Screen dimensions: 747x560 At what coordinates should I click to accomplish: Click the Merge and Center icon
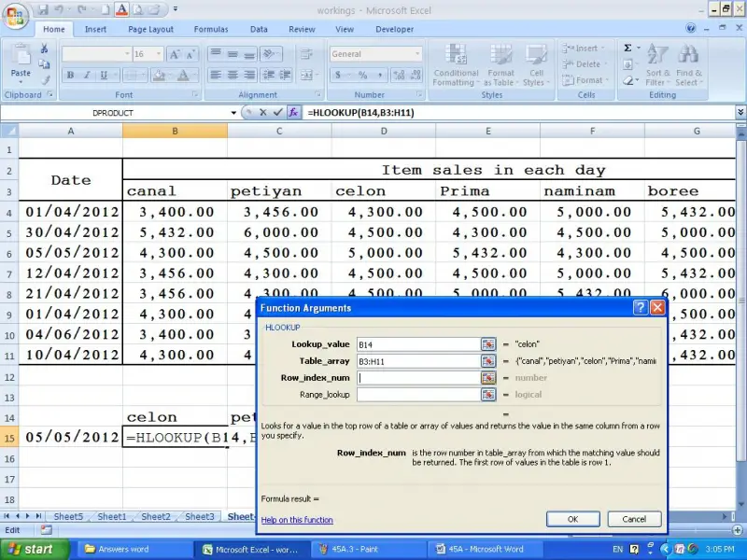point(307,75)
